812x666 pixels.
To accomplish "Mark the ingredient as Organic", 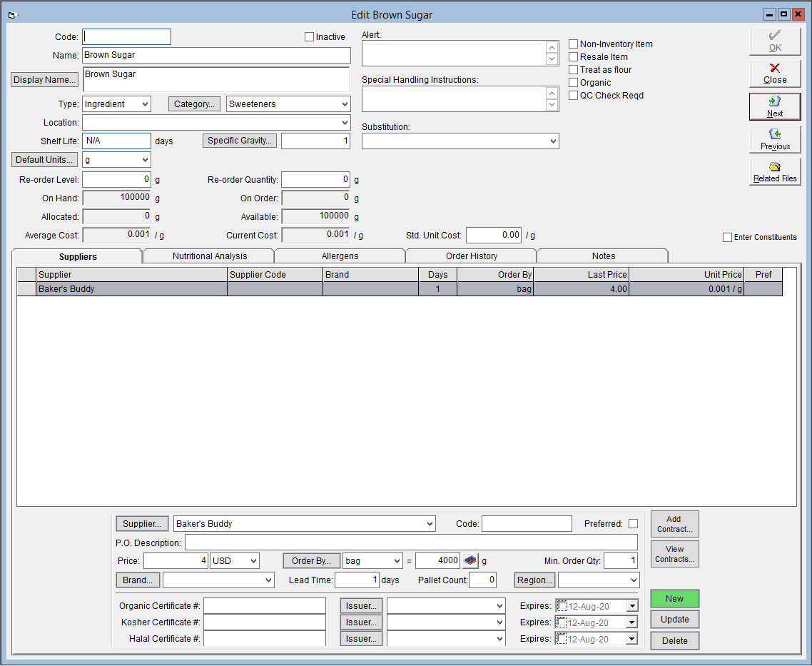I will tap(573, 82).
